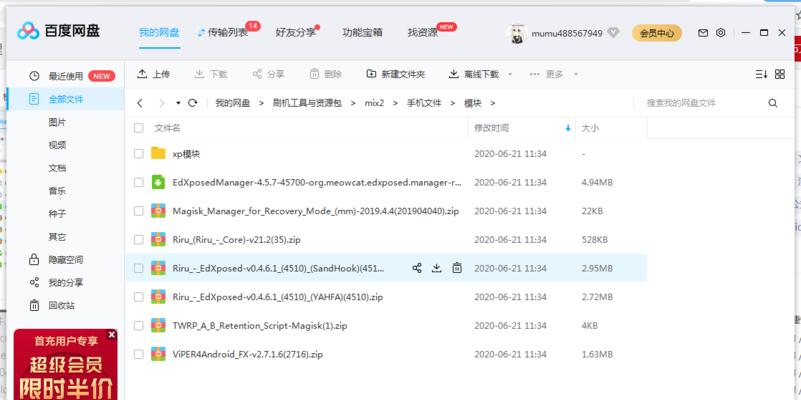
Task: Filter by 其它 category
Action: (57, 237)
